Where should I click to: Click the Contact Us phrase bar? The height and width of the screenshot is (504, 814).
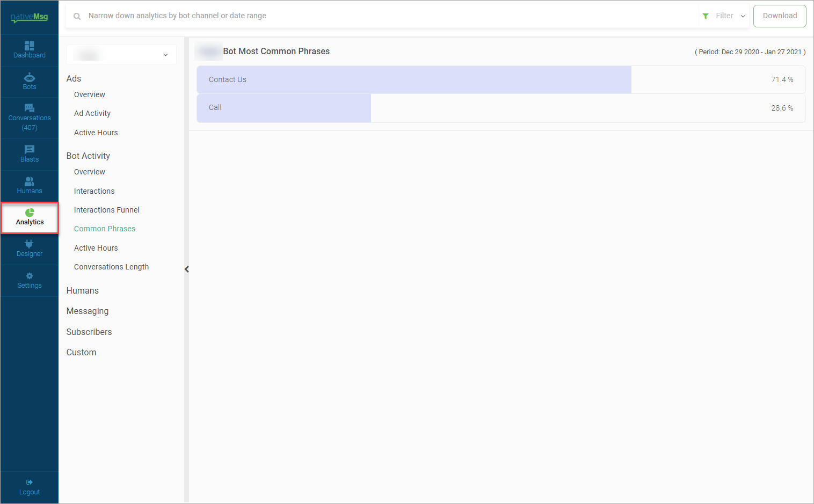(x=414, y=79)
